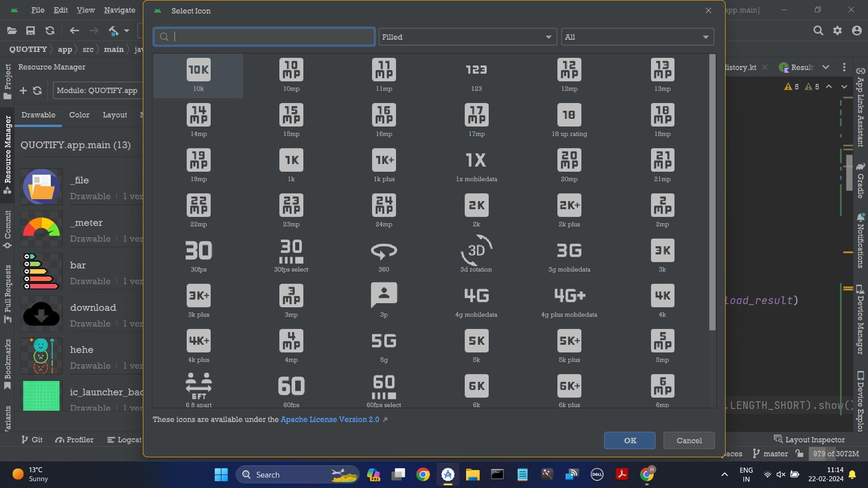
Task: Pick the 6 ft apart icon
Action: coord(198,386)
